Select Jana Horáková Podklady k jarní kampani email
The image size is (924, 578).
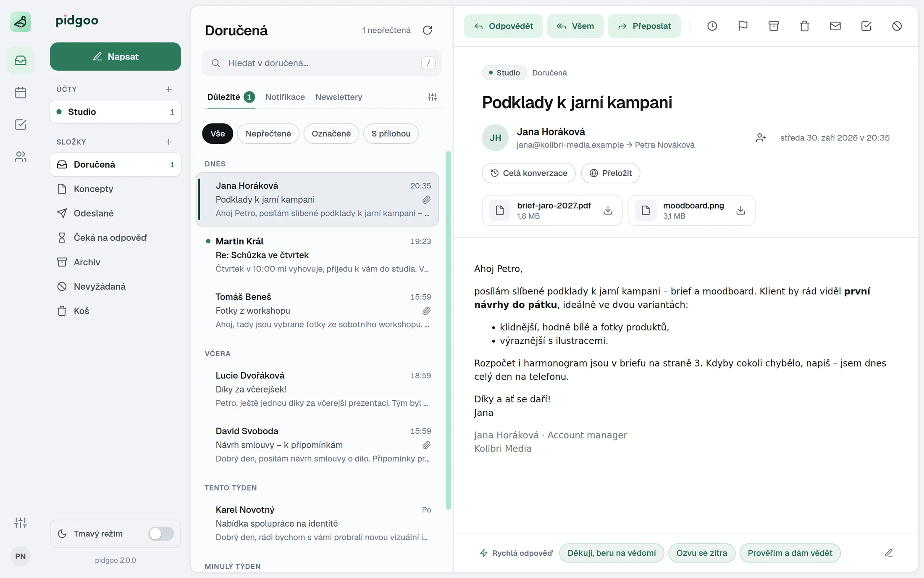click(318, 199)
